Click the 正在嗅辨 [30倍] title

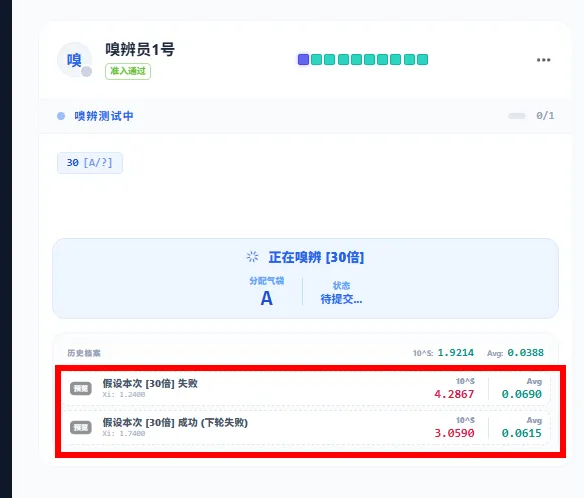[x=316, y=257]
